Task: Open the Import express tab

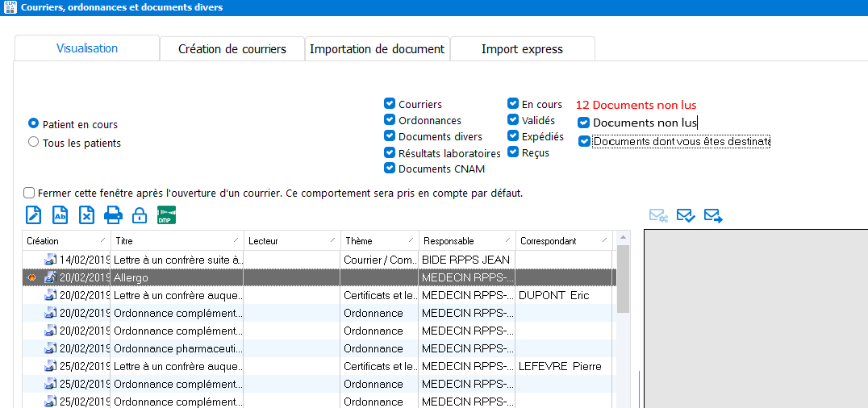Action: pyautogui.click(x=522, y=49)
